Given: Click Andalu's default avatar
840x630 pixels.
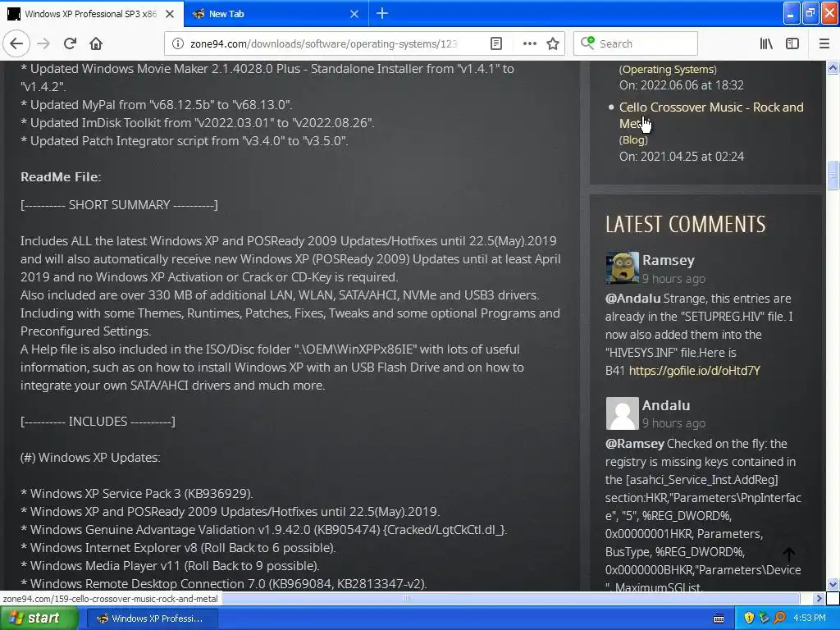Looking at the screenshot, I should 622,413.
